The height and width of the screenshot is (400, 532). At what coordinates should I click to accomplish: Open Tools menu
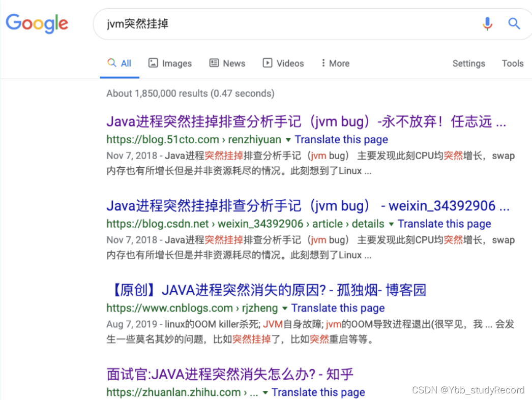point(512,64)
